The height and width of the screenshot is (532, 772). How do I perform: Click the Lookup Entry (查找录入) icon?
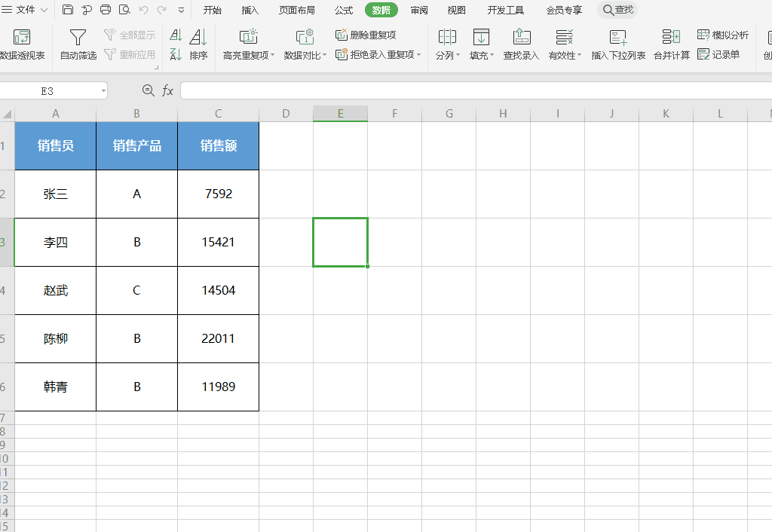pos(521,38)
